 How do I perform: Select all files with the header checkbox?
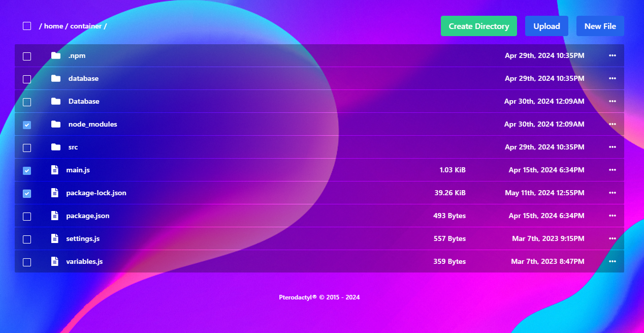click(x=27, y=26)
